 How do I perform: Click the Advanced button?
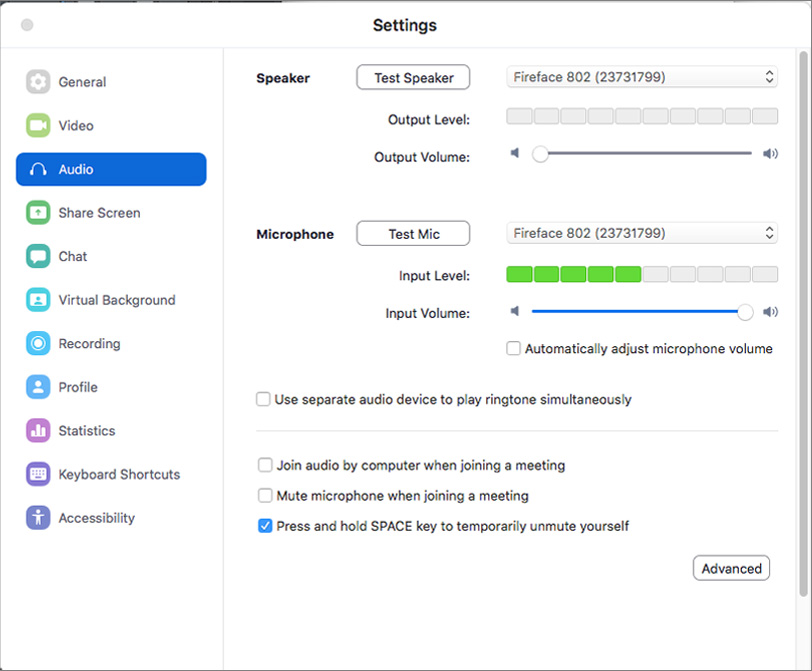point(731,568)
